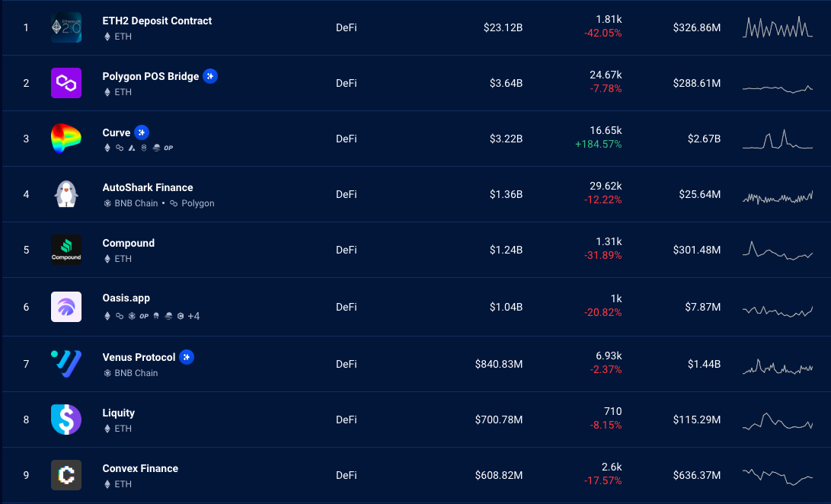This screenshot has height=504, width=831.
Task: Click the blue badge beside Venus Protocol
Action: [x=187, y=357]
